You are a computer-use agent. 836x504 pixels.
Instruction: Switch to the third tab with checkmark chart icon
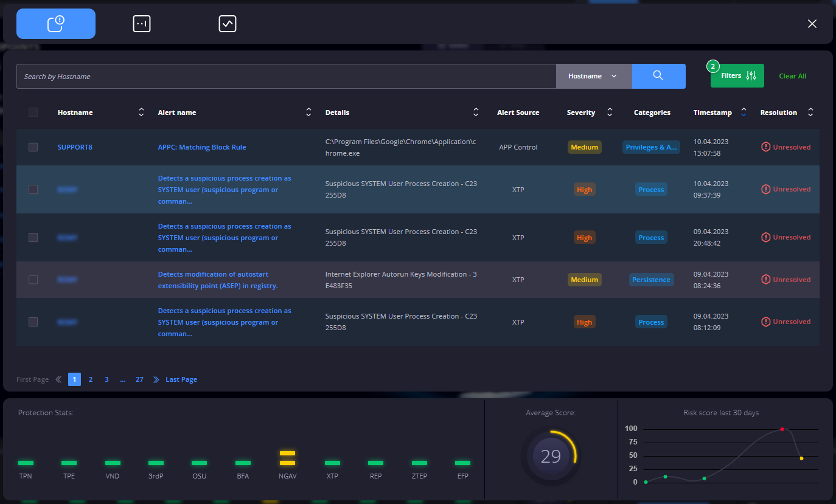point(228,24)
